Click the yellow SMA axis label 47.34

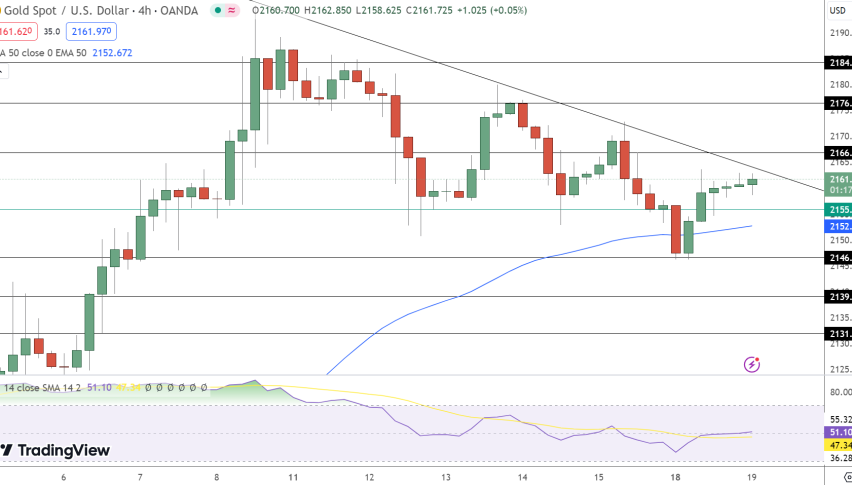tap(838, 445)
